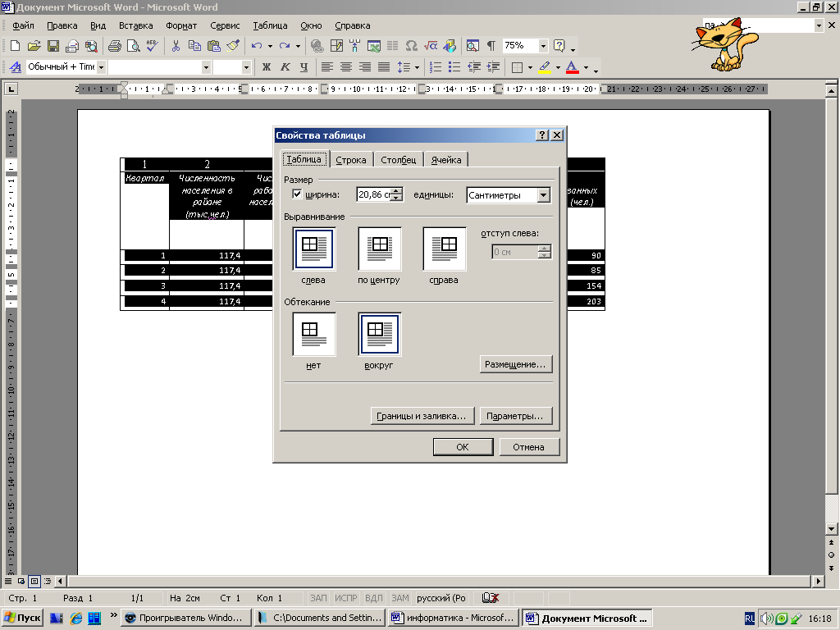Click the Cut scissors icon
This screenshot has width=840, height=630.
176,46
